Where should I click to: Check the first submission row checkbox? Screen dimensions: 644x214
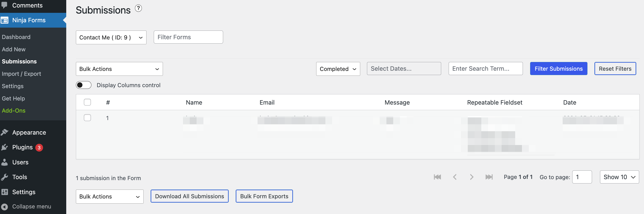coord(88,118)
